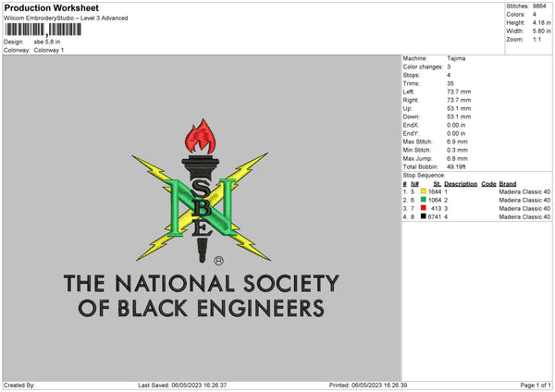This screenshot has width=555, height=392.
Task: Click the Max Stitch value '6.9 mm'
Action: click(x=457, y=141)
